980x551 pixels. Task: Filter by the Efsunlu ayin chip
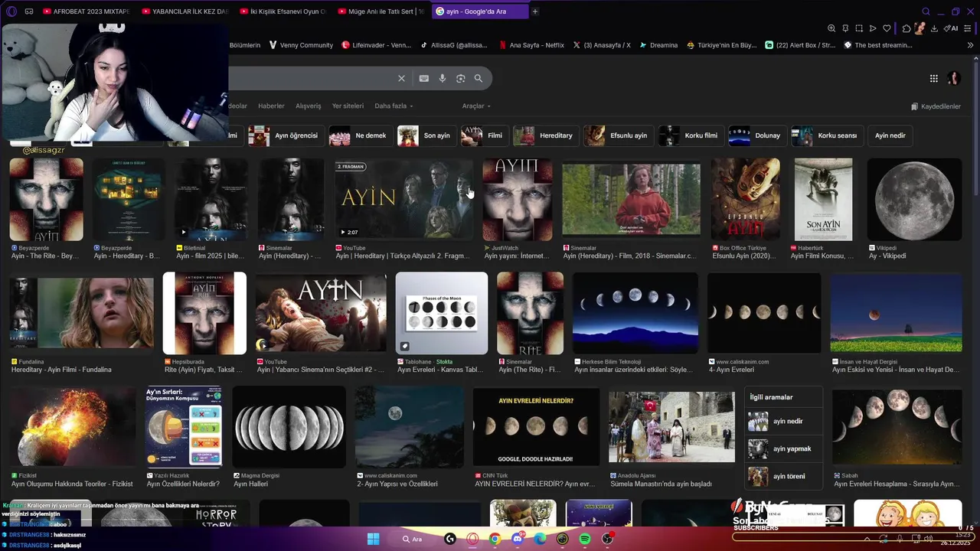[619, 135]
